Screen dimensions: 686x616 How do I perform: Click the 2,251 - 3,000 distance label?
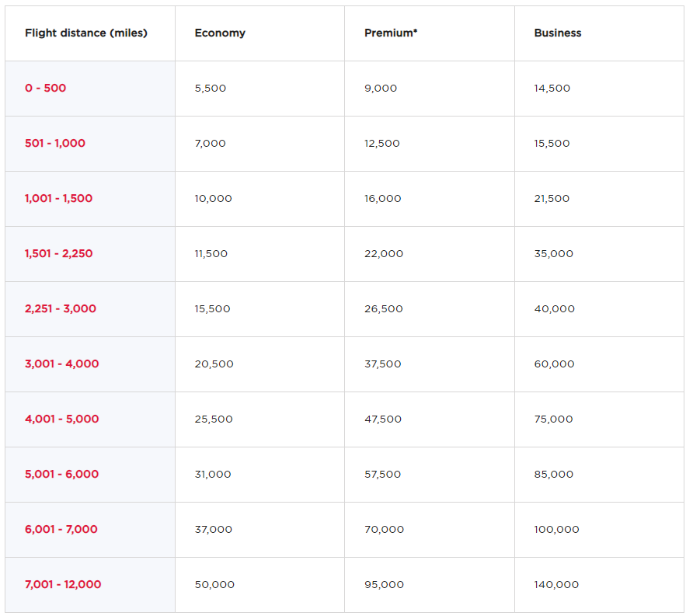[61, 309]
